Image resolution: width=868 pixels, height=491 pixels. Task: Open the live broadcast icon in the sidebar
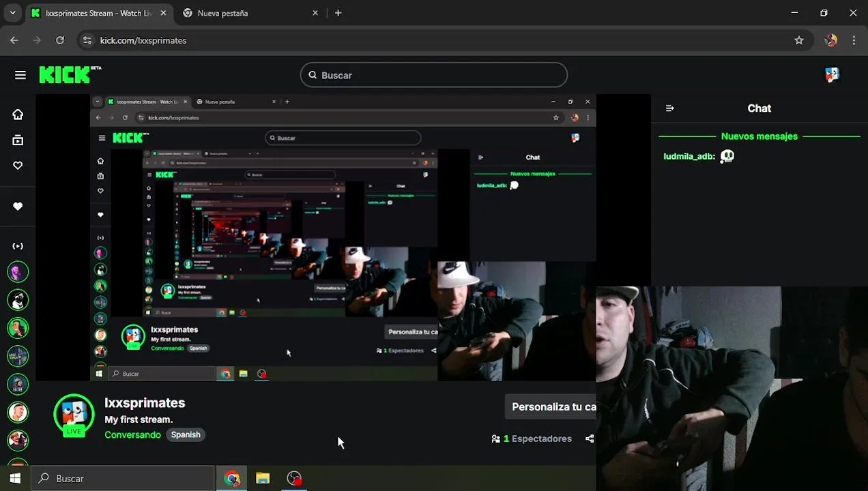[18, 245]
